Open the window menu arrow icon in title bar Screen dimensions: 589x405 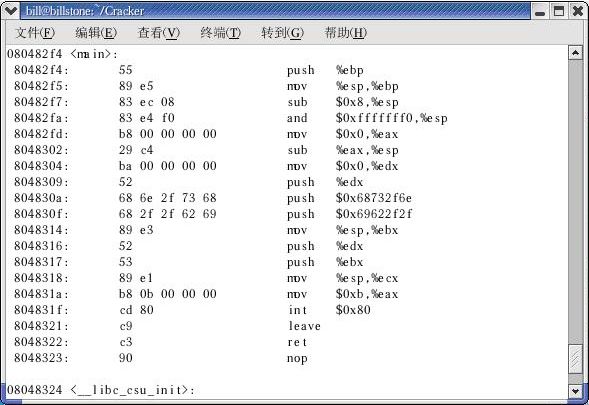pos(10,11)
